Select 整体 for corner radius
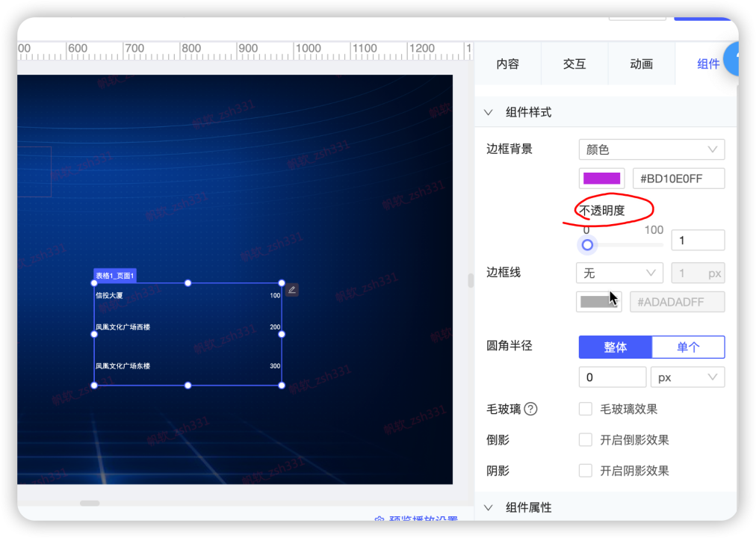The width and height of the screenshot is (756, 538). point(616,347)
